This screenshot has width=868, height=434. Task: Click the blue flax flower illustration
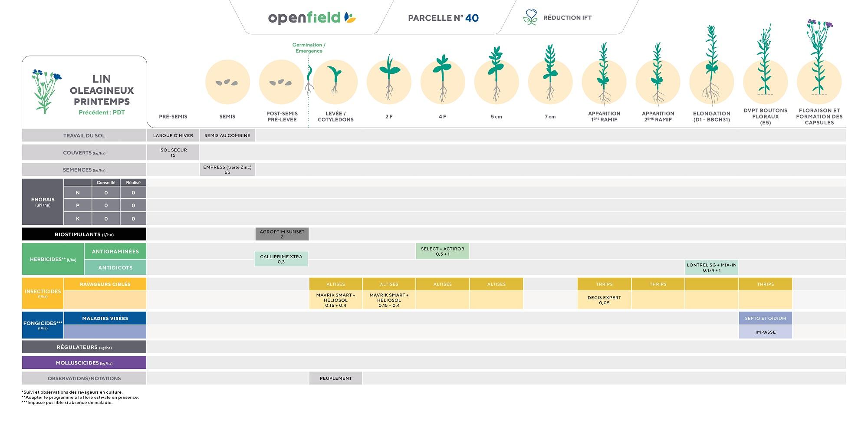46,90
